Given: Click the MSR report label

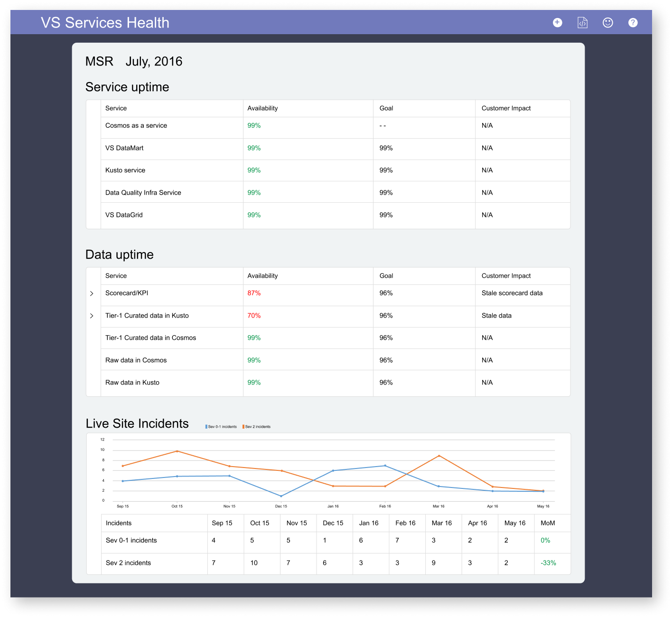Looking at the screenshot, I should [99, 61].
